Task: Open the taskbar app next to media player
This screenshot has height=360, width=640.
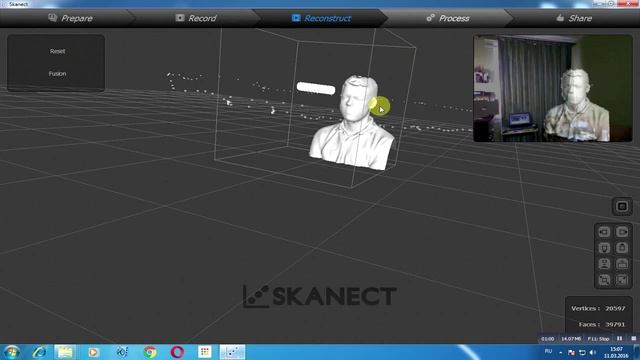Action: pyautogui.click(x=122, y=352)
